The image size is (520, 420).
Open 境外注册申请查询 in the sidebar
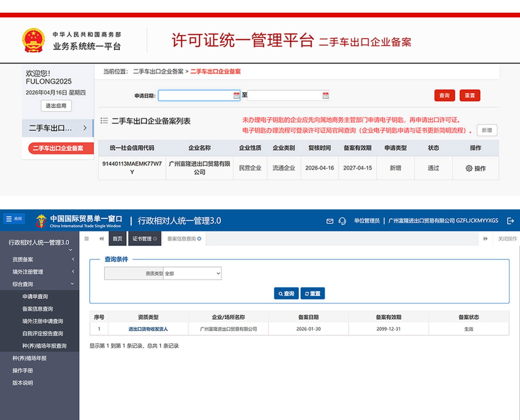point(43,321)
